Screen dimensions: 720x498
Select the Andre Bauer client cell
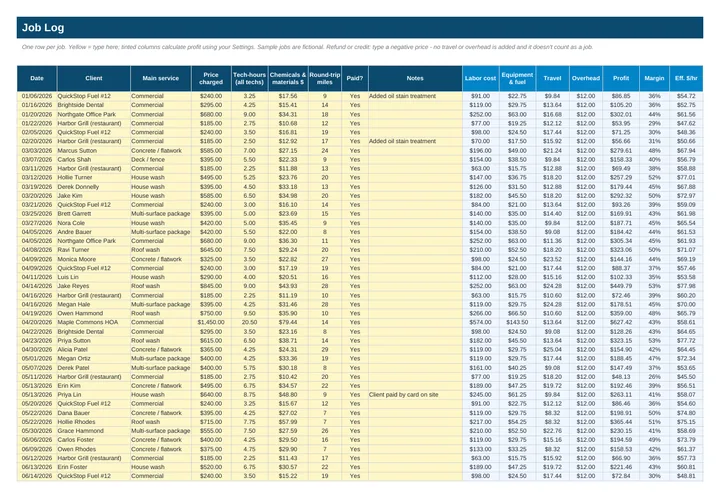[94, 232]
